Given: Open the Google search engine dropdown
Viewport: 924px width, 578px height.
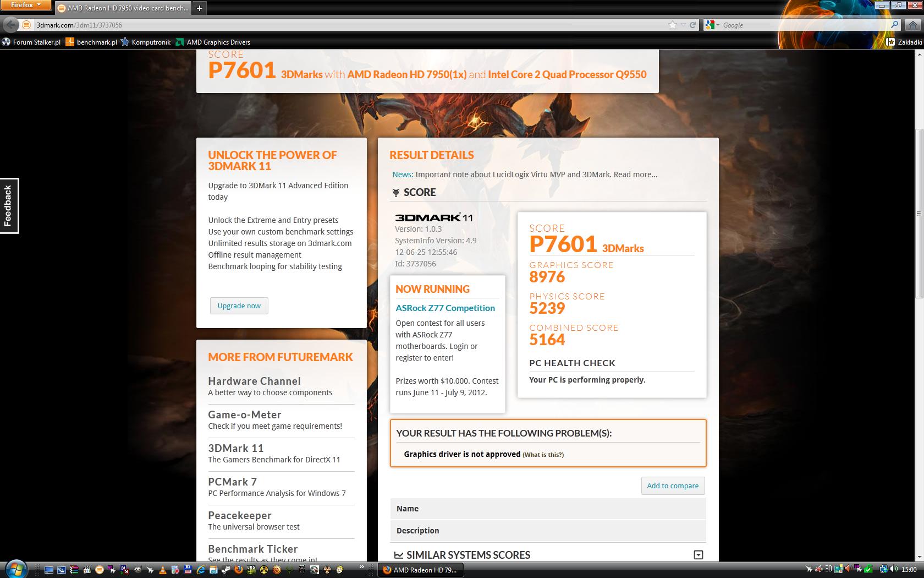Looking at the screenshot, I should click(x=713, y=25).
